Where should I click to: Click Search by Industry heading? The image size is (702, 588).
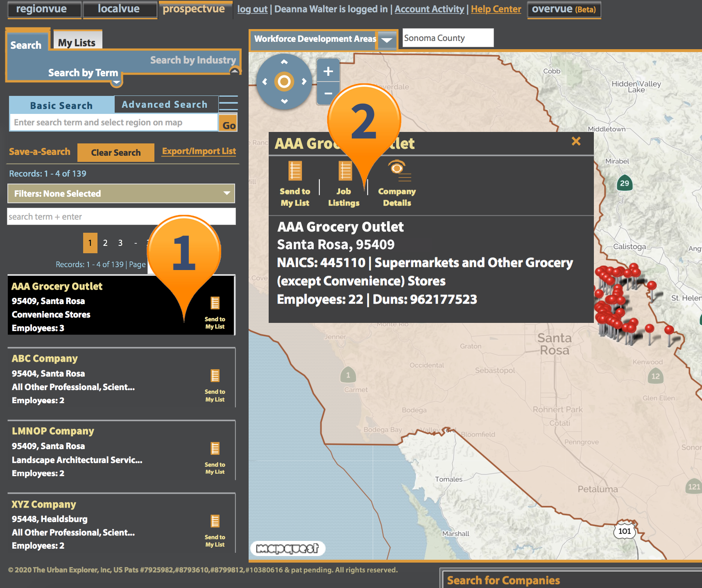pyautogui.click(x=193, y=60)
